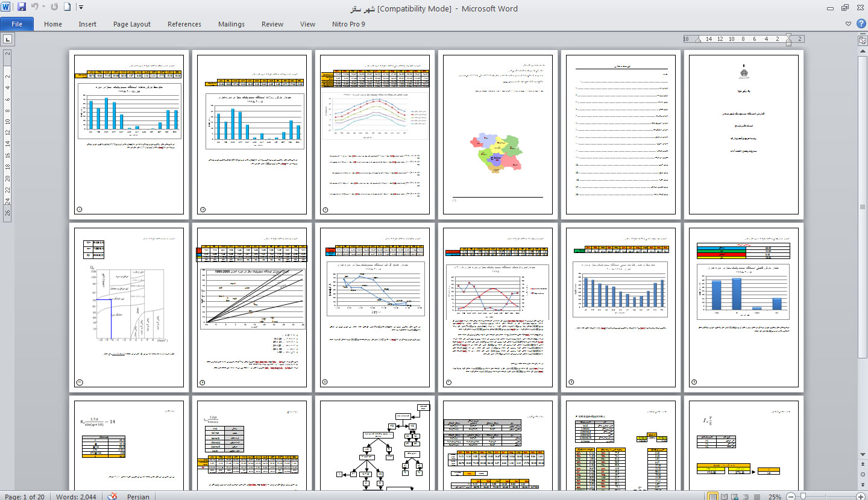Click the Redo icon in Quick Access
The image size is (868, 500).
(x=54, y=8)
